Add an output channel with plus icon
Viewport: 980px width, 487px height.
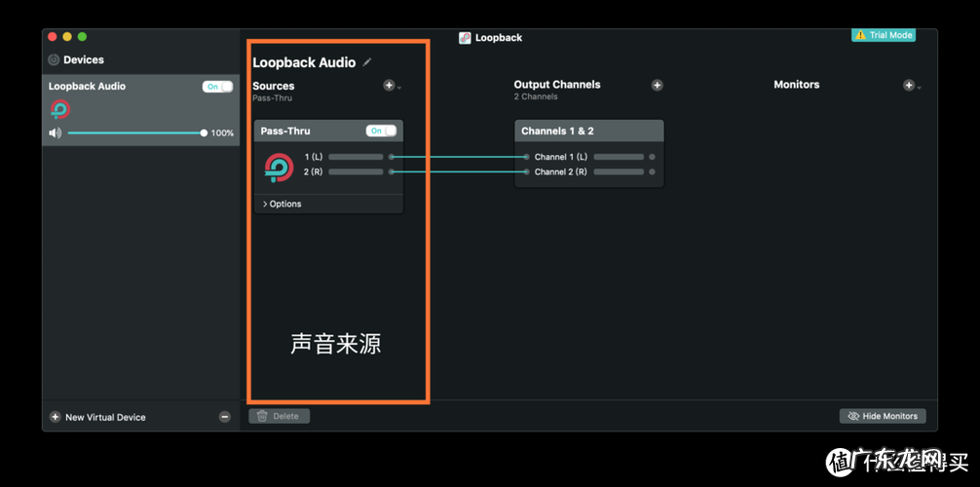657,85
